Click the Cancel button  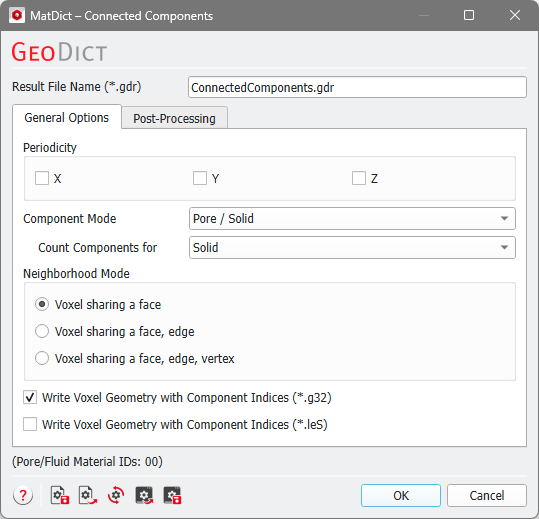coord(487,495)
